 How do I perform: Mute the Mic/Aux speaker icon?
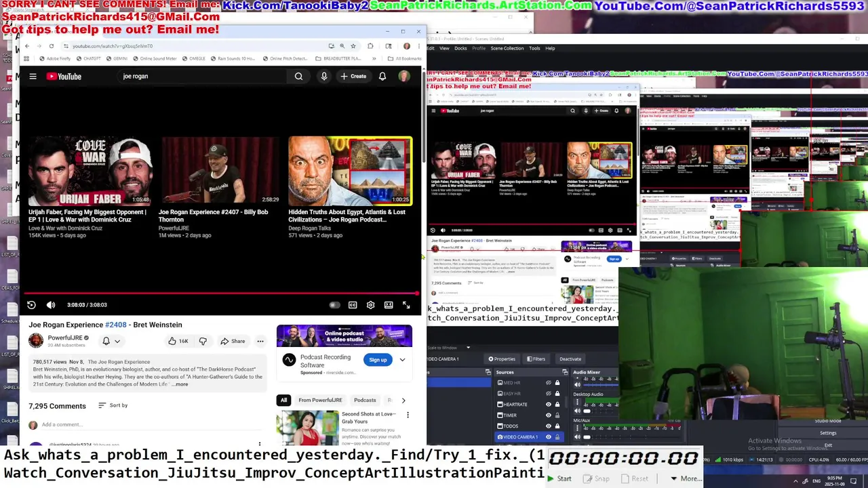click(578, 437)
